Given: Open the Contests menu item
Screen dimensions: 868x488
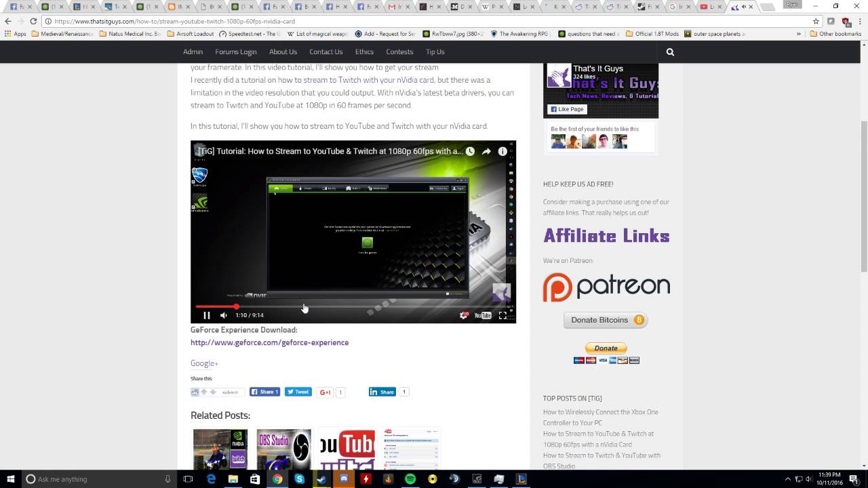Looking at the screenshot, I should pos(399,52).
